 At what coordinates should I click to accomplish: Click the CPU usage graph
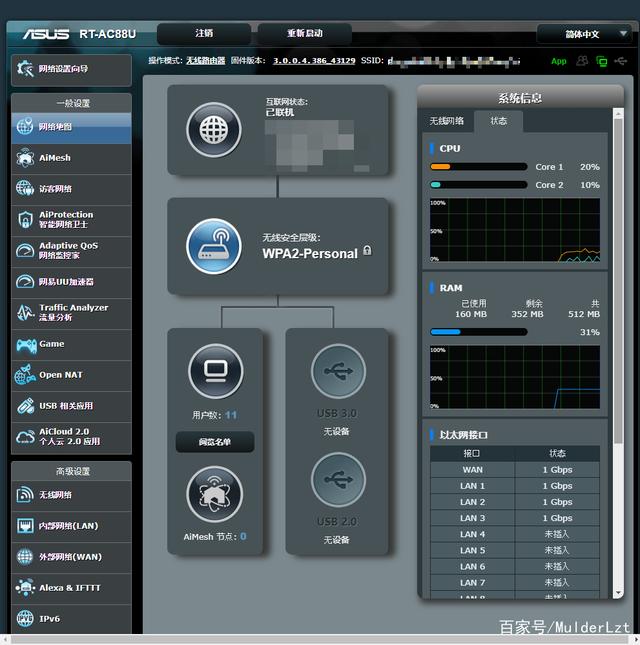click(515, 230)
